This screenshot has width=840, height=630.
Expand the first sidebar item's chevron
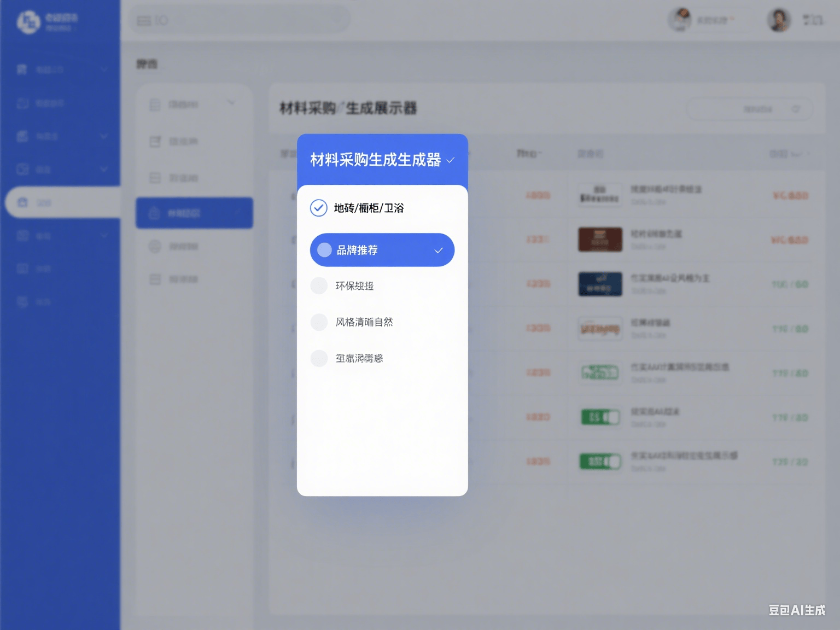click(x=104, y=69)
